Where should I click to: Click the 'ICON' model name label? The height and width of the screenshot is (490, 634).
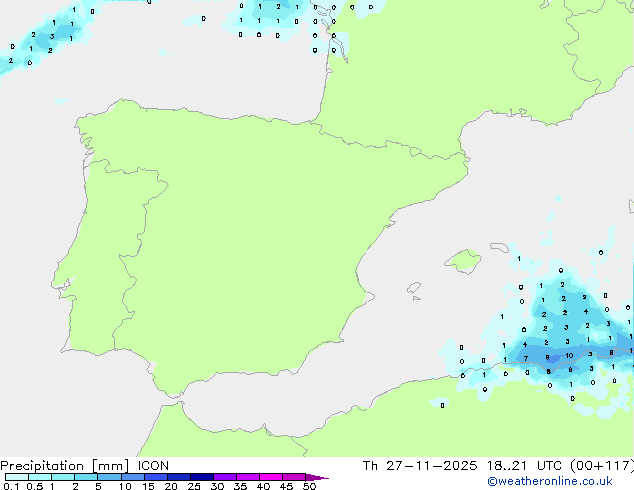(x=153, y=466)
